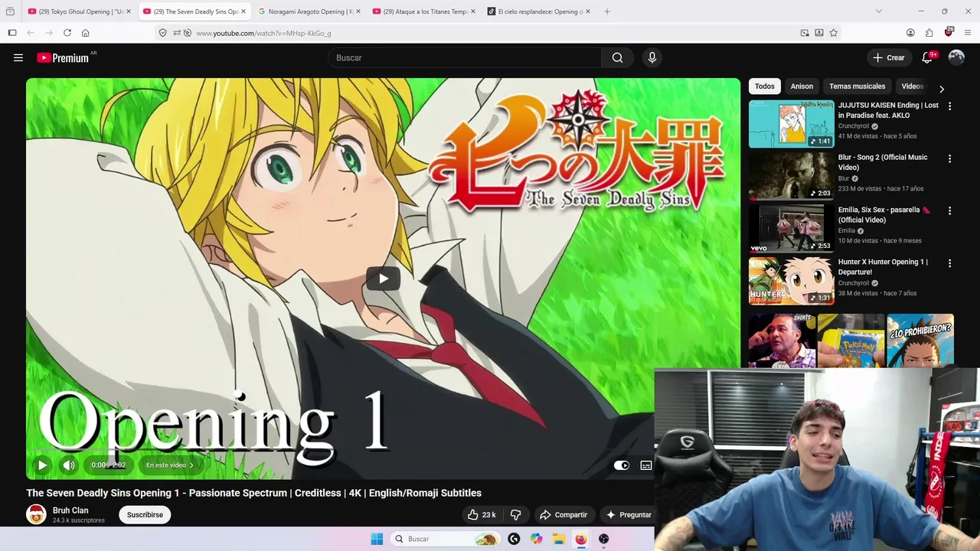Subscribe to Bruh Clan with Suscribirse

[x=145, y=515]
